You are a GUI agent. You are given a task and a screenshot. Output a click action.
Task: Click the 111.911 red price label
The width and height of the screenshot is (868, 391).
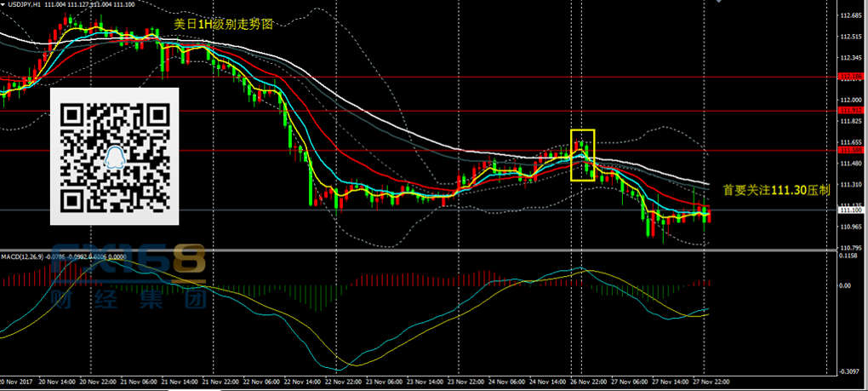tap(850, 111)
